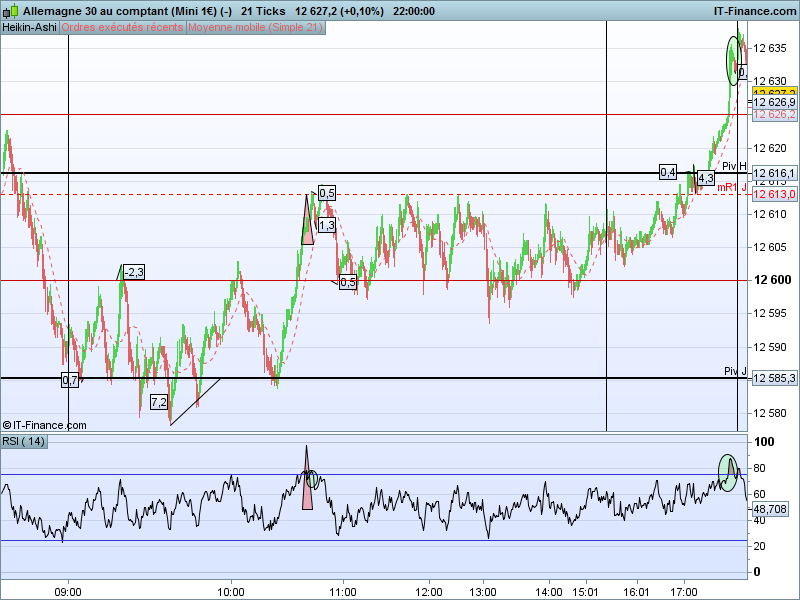Screen dimensions: 800x600
Task: Click the candlestick chart icon beside the title
Action: point(11,11)
